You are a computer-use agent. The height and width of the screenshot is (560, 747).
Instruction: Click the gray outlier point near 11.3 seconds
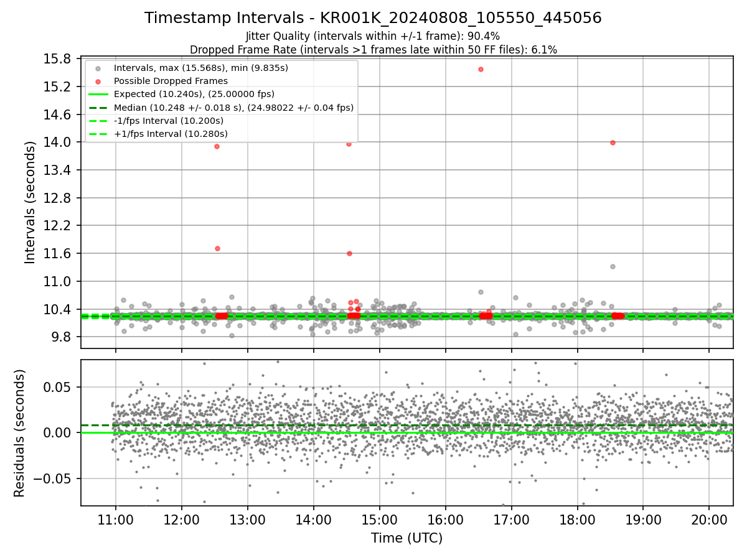(x=613, y=266)
